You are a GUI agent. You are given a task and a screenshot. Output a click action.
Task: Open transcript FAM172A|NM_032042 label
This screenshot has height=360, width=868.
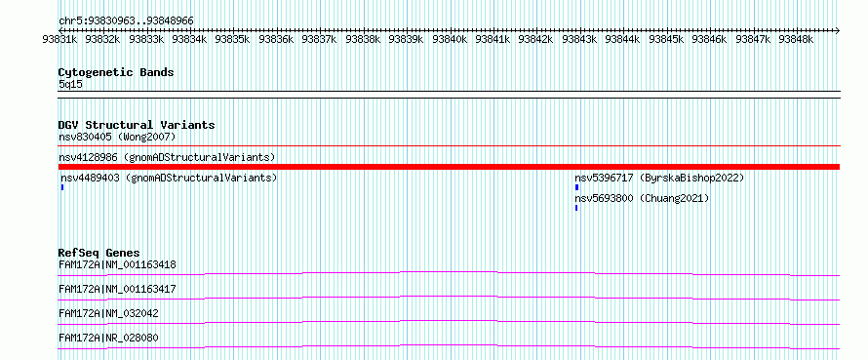108,313
